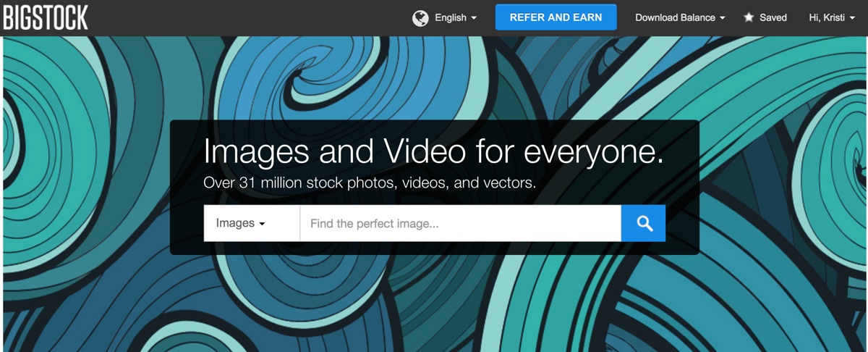This screenshot has width=868, height=352.
Task: Open the English language dropdown
Action: tap(456, 17)
